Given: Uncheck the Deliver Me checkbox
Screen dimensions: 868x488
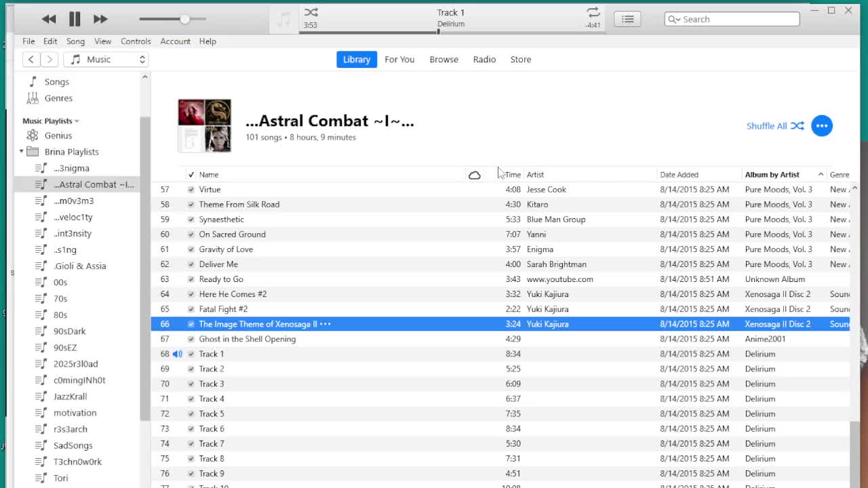Looking at the screenshot, I should point(191,264).
